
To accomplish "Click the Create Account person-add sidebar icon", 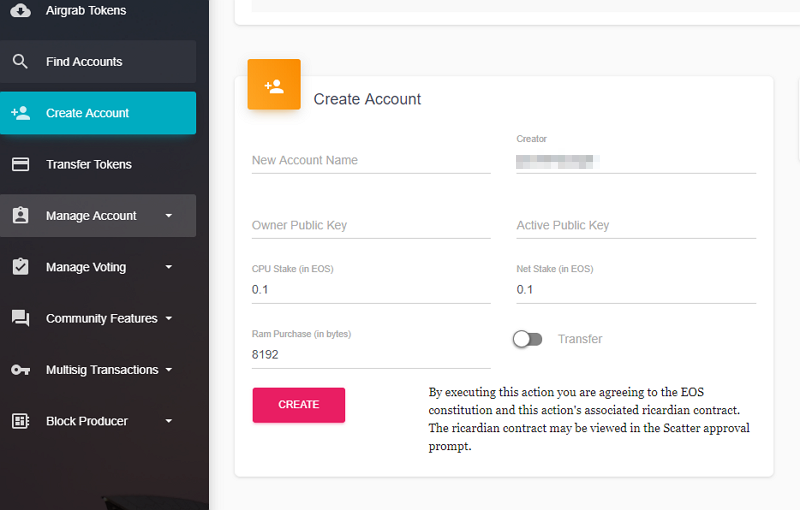I will point(20,113).
